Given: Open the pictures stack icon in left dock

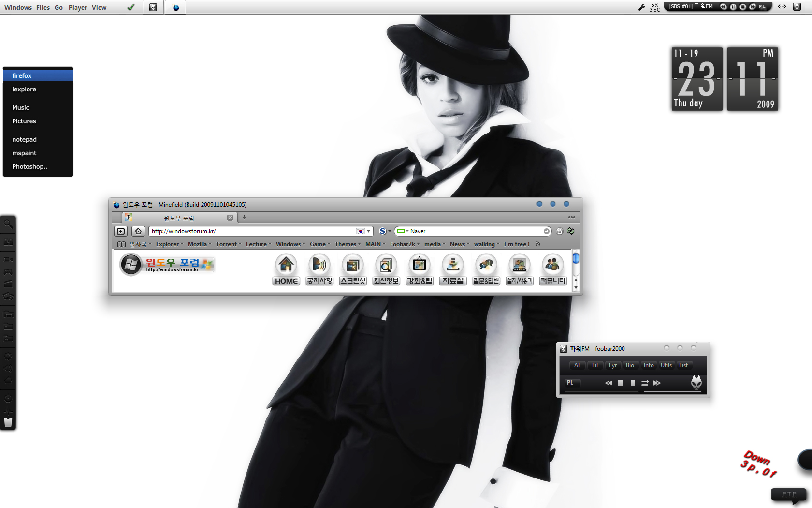Looking at the screenshot, I should coord(8,297).
